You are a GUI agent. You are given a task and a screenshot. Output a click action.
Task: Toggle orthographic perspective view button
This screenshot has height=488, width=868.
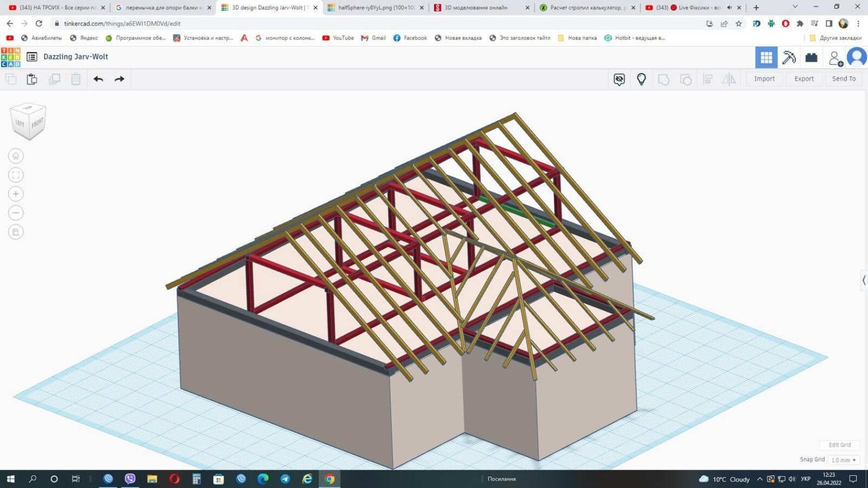pos(16,232)
